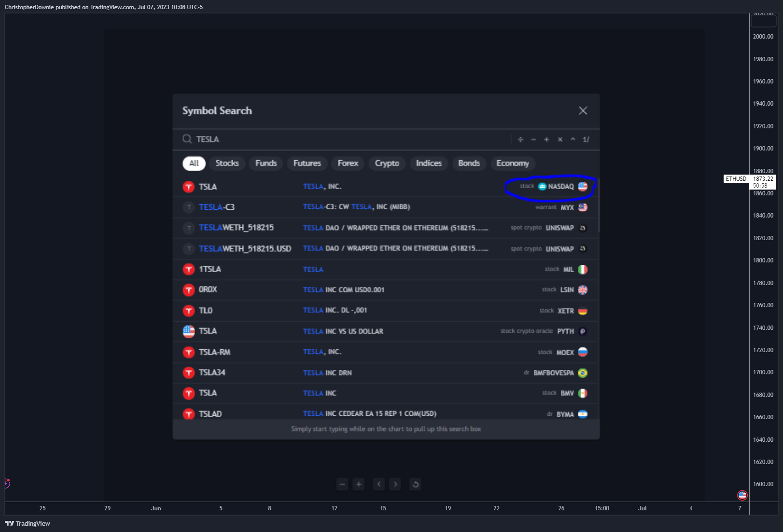The height and width of the screenshot is (532, 783).
Task: Click the TESLA, INC. description in first row
Action: 322,187
